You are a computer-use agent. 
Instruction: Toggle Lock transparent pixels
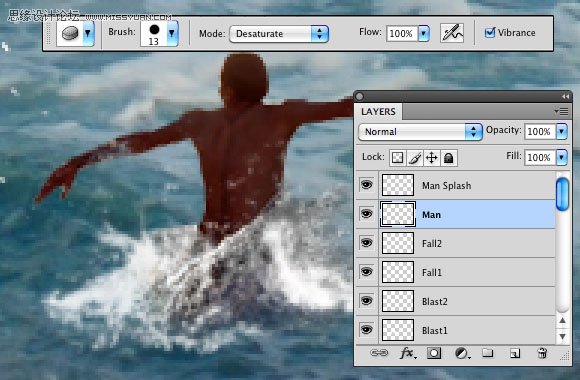398,158
